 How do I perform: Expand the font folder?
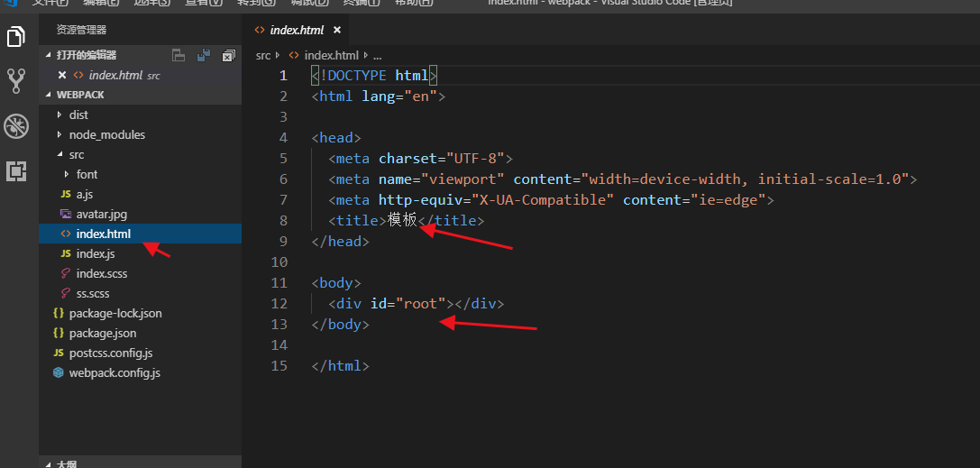(x=87, y=174)
